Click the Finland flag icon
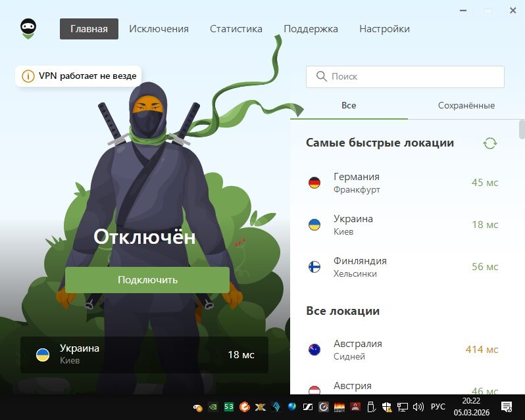The image size is (525, 420). pyautogui.click(x=314, y=267)
